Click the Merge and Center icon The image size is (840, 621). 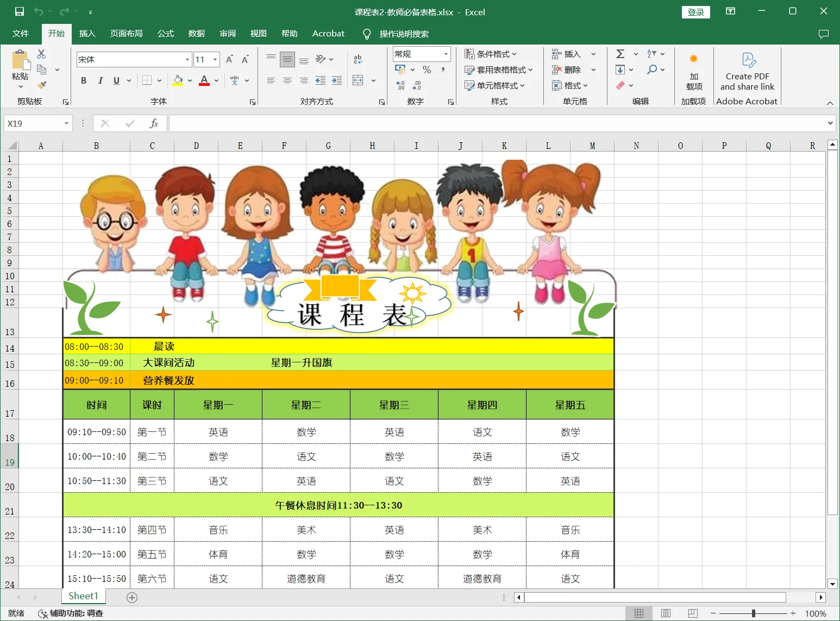click(358, 80)
